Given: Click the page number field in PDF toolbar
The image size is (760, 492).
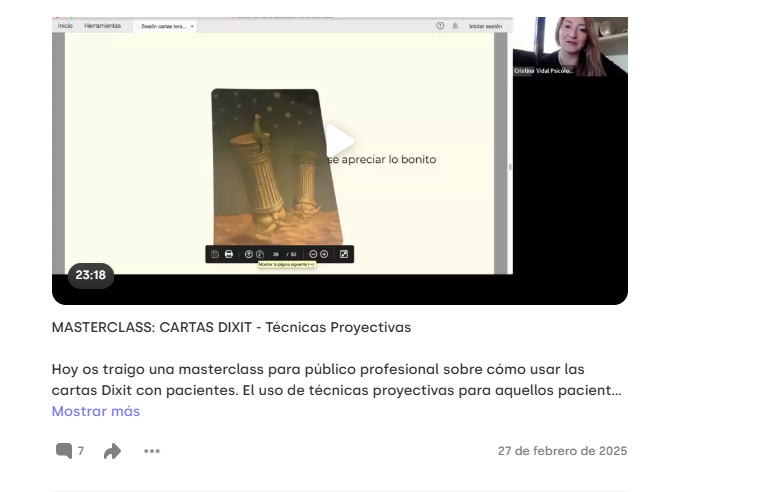Looking at the screenshot, I should (276, 254).
